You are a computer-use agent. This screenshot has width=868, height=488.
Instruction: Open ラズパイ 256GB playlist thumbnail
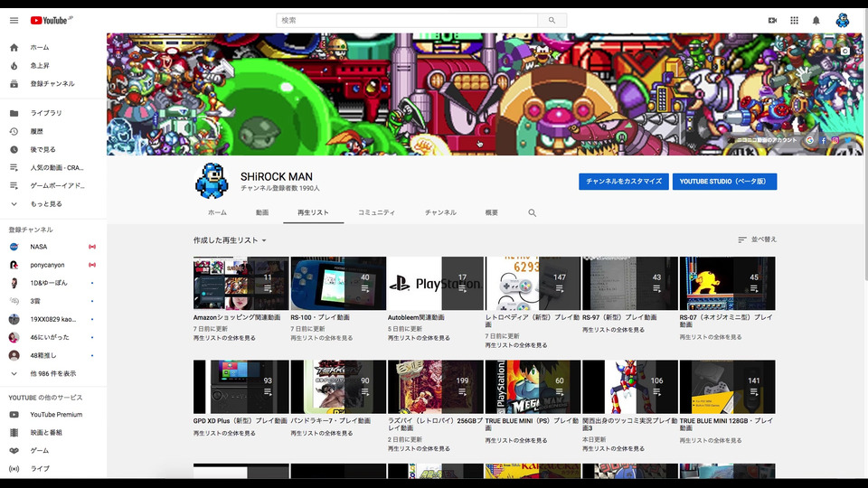tap(436, 387)
